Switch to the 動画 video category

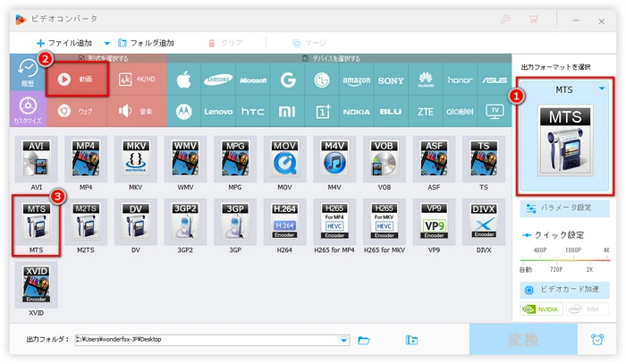(77, 79)
